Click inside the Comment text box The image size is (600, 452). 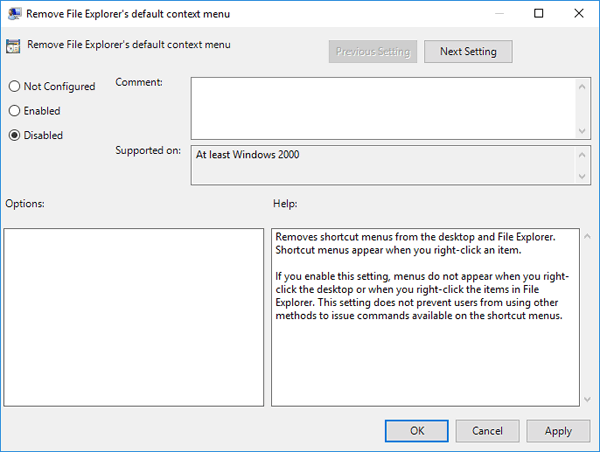[380, 108]
